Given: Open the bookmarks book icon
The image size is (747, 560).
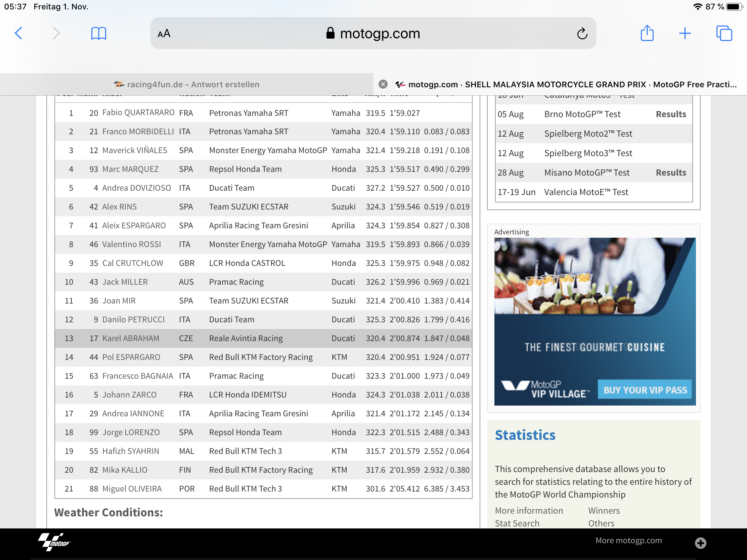Looking at the screenshot, I should 99,33.
